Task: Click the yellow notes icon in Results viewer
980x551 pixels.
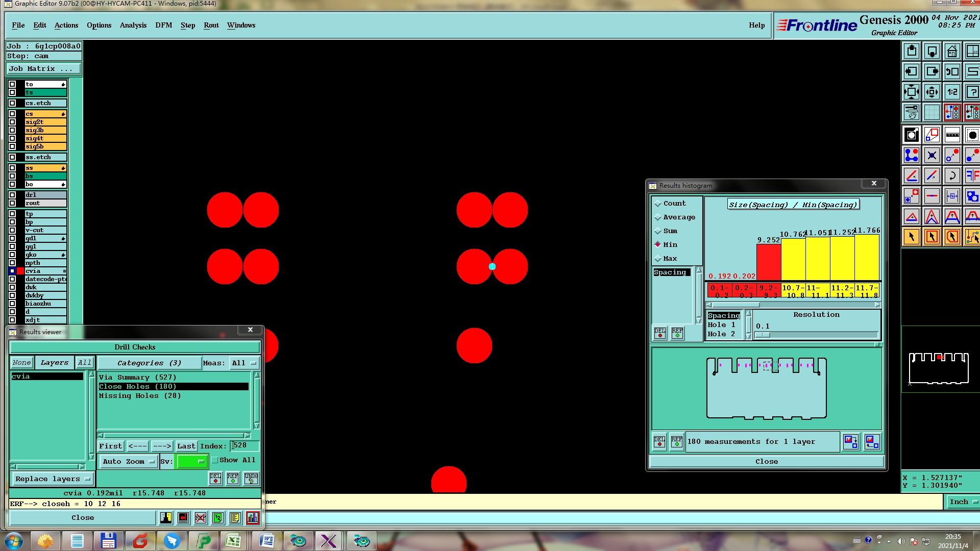Action: (235, 518)
